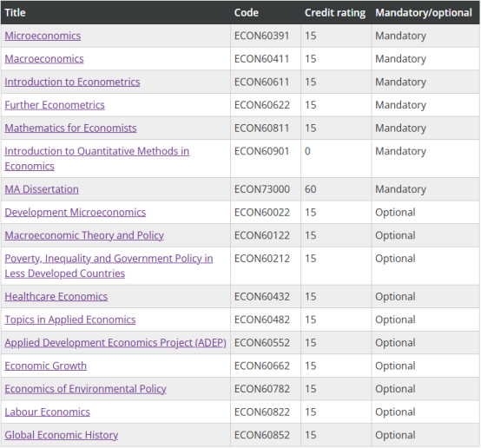Viewport: 481px width, 448px height.
Task: Click Macroeconomic Theory and Policy link
Action: click(x=84, y=235)
